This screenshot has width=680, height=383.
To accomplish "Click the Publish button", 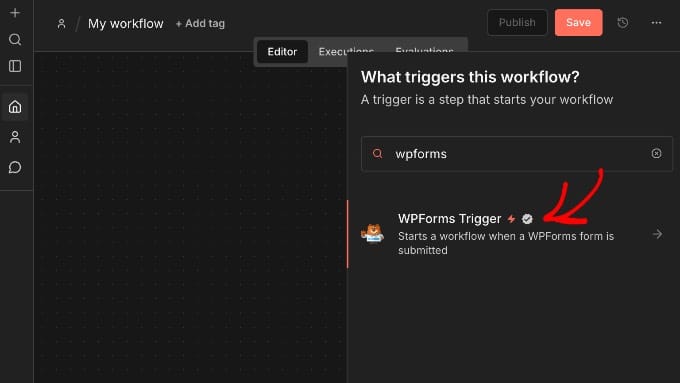I will click(x=517, y=23).
